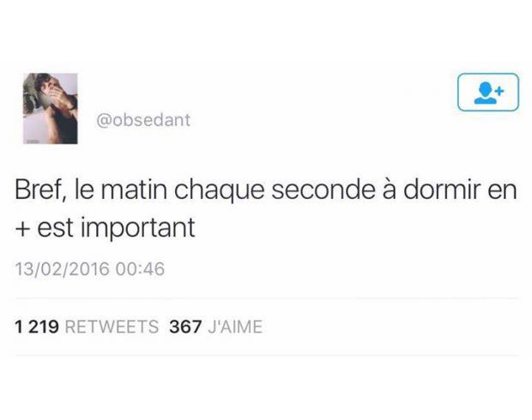Open the tweet timestamp 13/02/2016 00:46
Image resolution: width=532 pixels, height=420 pixels.
coord(90,269)
